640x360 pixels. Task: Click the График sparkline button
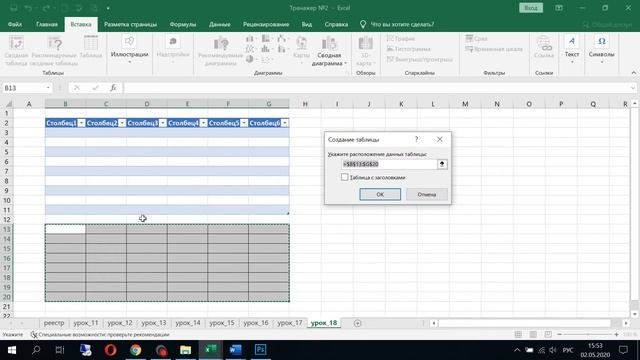point(401,38)
